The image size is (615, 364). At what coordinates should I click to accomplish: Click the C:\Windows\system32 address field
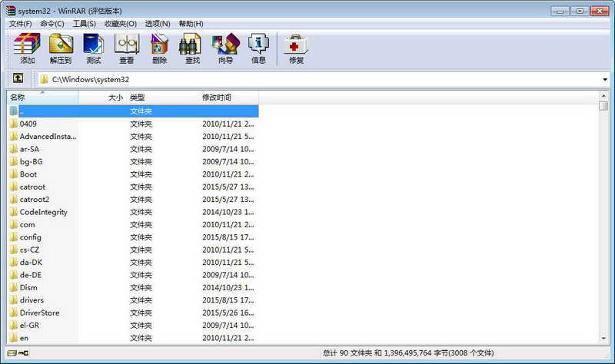pyautogui.click(x=307, y=79)
